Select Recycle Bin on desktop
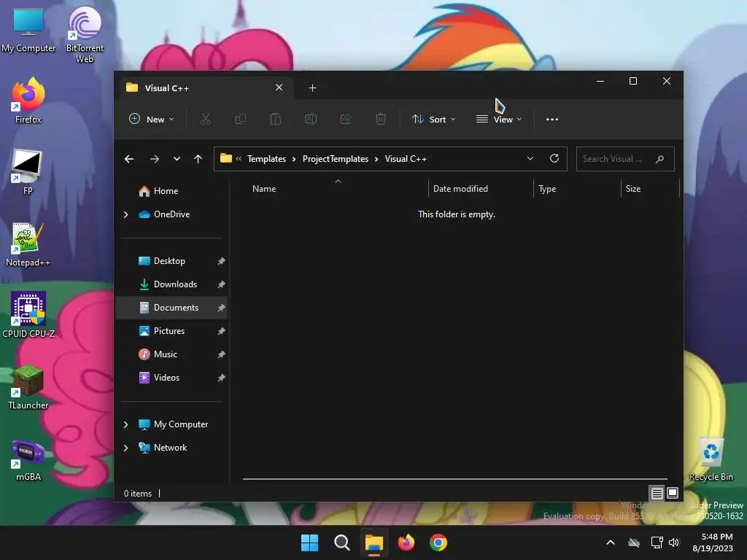747x560 pixels. point(711,459)
